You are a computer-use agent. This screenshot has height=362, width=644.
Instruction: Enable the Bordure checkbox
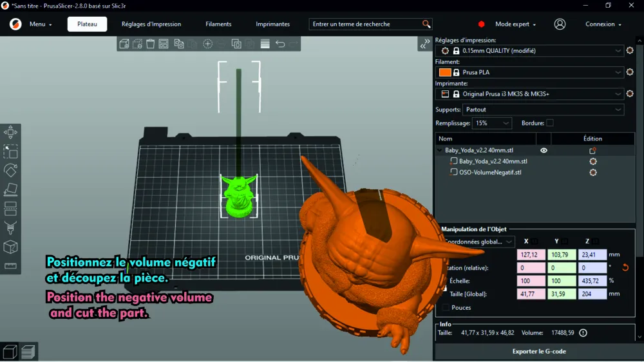tap(550, 123)
